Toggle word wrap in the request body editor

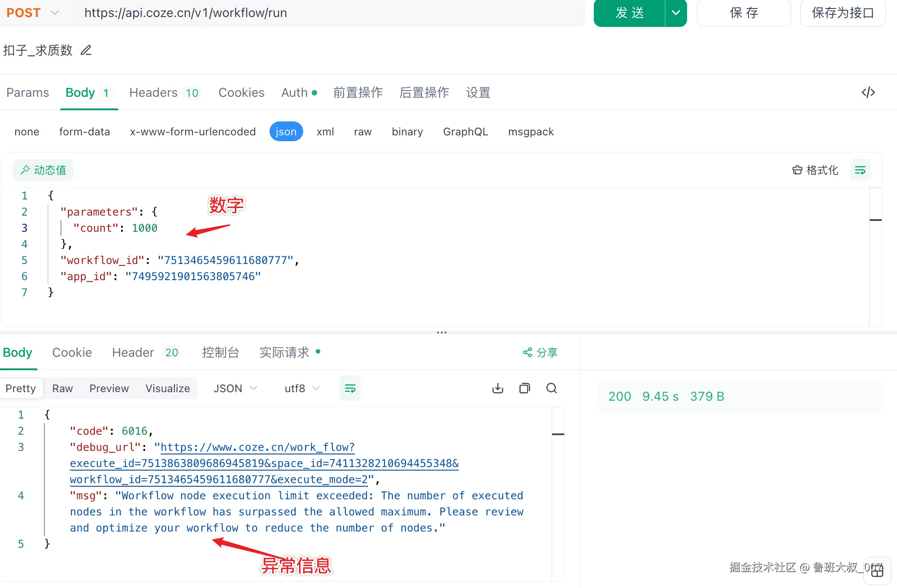click(860, 170)
